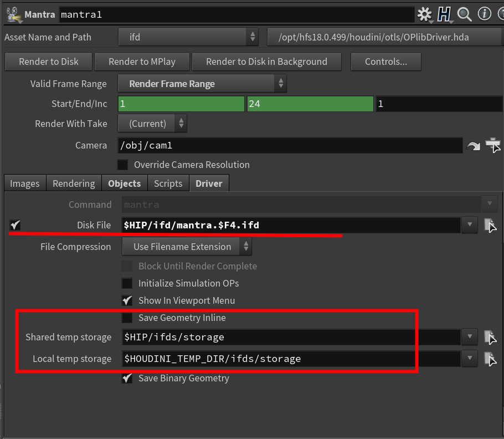The width and height of the screenshot is (504, 439).
Task: Expand the Local temp storage dropdown arrow
Action: click(x=470, y=358)
